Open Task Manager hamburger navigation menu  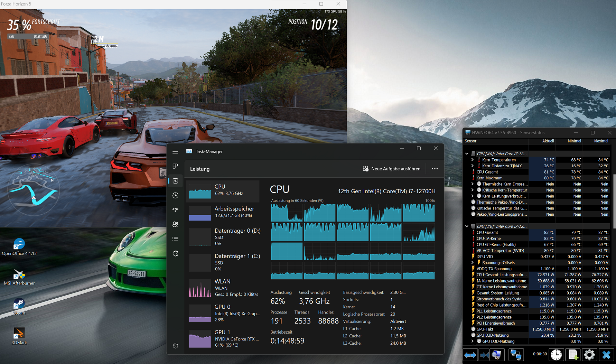pos(175,151)
